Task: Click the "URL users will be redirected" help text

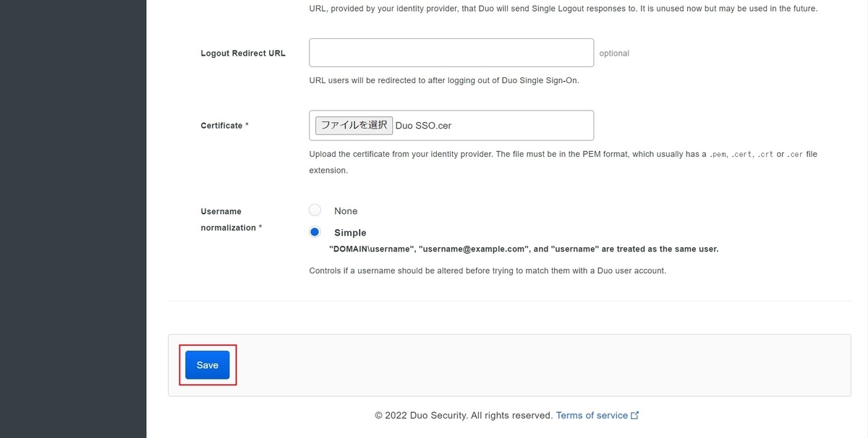Action: (x=443, y=80)
